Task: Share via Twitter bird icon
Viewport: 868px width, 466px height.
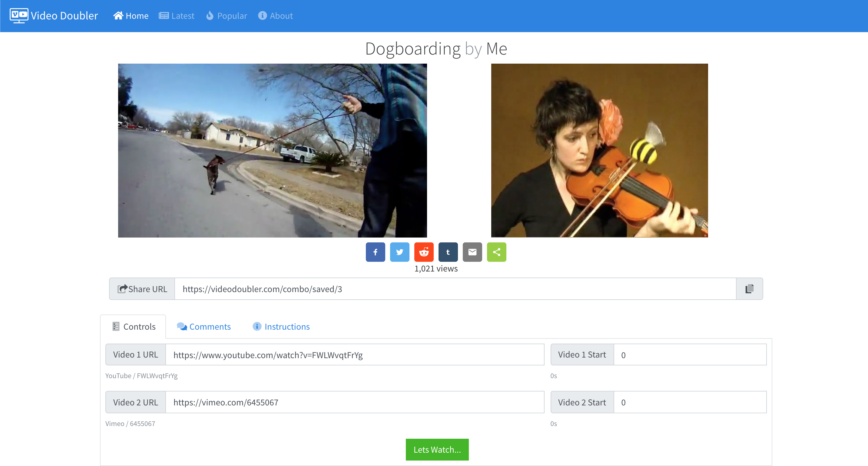Action: pos(399,252)
